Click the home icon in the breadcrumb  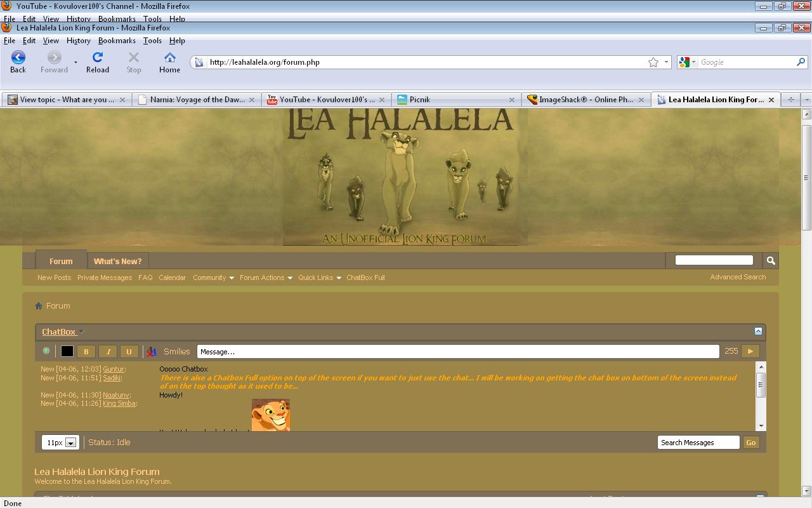39,306
